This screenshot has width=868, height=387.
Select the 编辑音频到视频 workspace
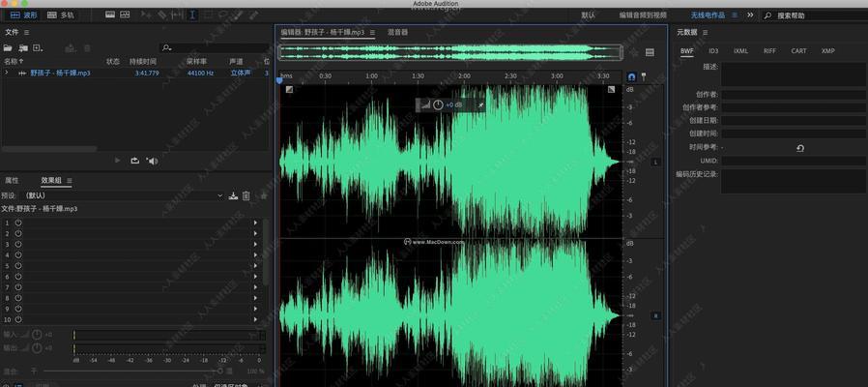pyautogui.click(x=643, y=15)
